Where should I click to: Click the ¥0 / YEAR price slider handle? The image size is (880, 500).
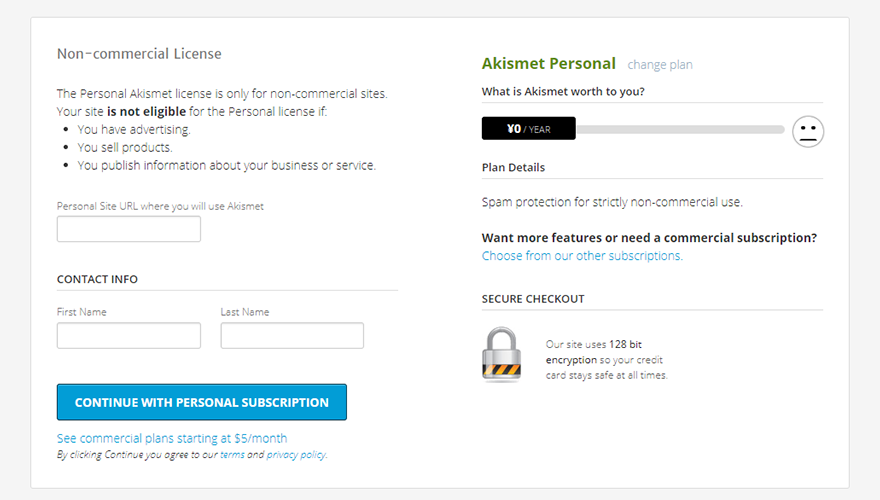tap(529, 129)
